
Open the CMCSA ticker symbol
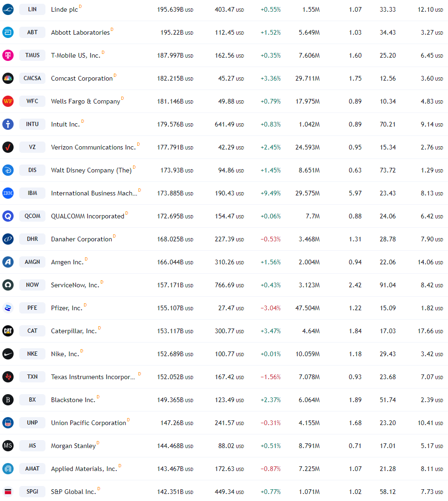pyautogui.click(x=32, y=78)
